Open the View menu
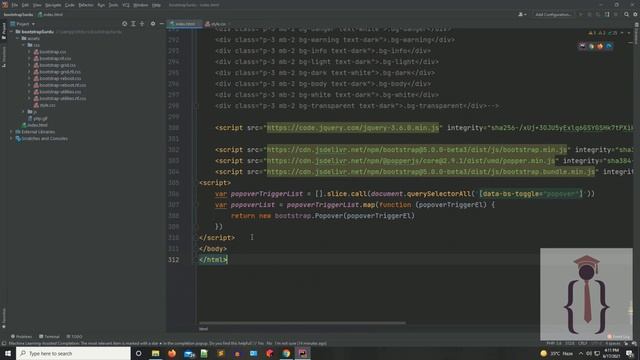This screenshot has height=360, width=640. [37, 5]
